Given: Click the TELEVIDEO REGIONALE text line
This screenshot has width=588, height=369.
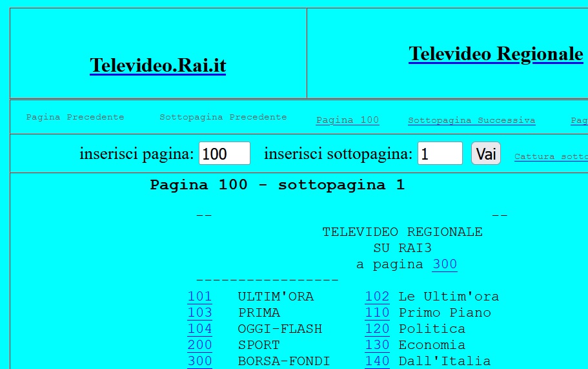Looking at the screenshot, I should 402,232.
